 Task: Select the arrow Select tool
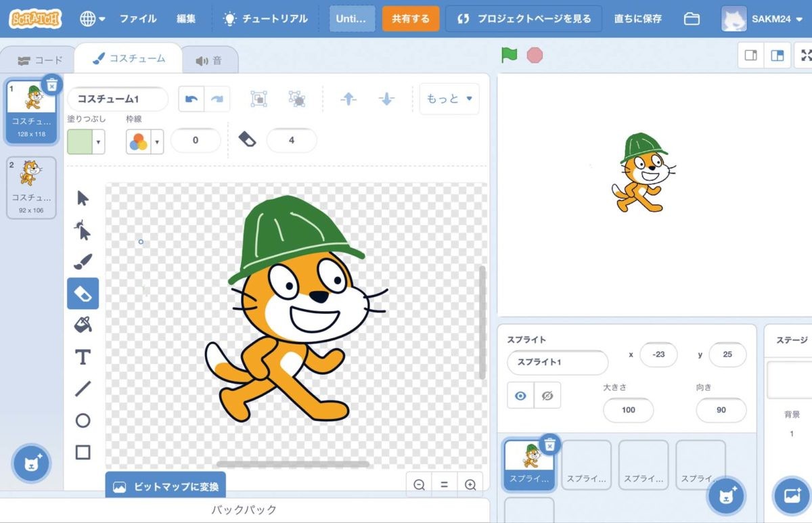tap(83, 198)
